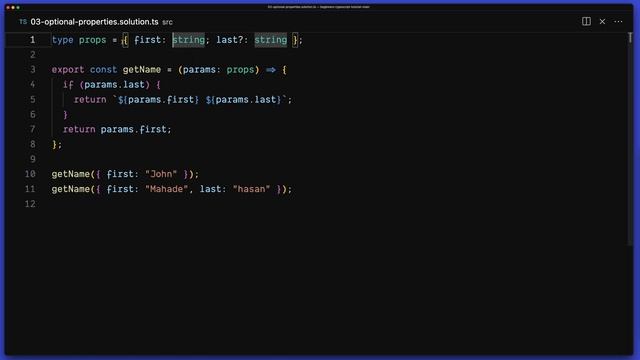Click the vertical scrollbar of the editor
Image resolution: width=640 pixels, height=360 pixels.
point(630,139)
